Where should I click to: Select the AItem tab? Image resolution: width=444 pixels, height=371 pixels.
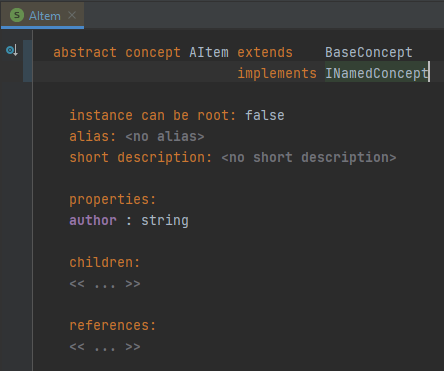click(x=43, y=15)
